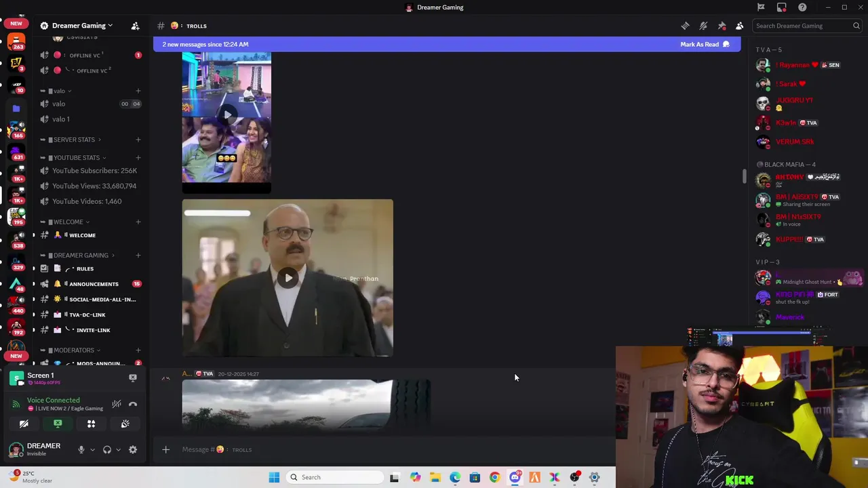Image resolution: width=868 pixels, height=488 pixels.
Task: Click Mark As Read button
Action: pos(705,44)
